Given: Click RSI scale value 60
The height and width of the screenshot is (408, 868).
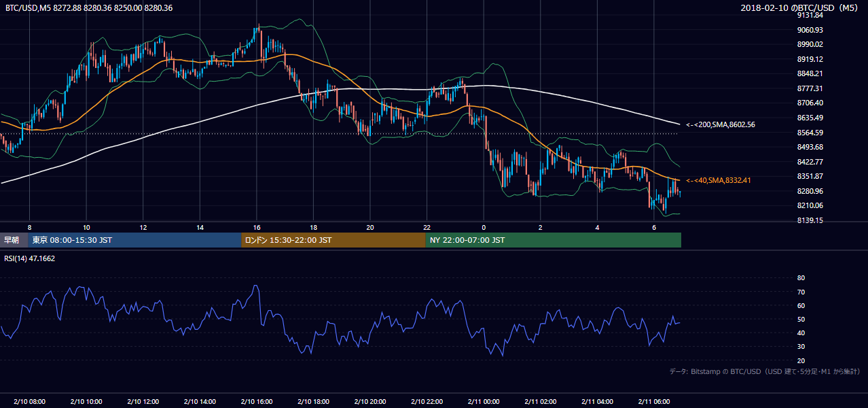Looking at the screenshot, I should coord(801,305).
